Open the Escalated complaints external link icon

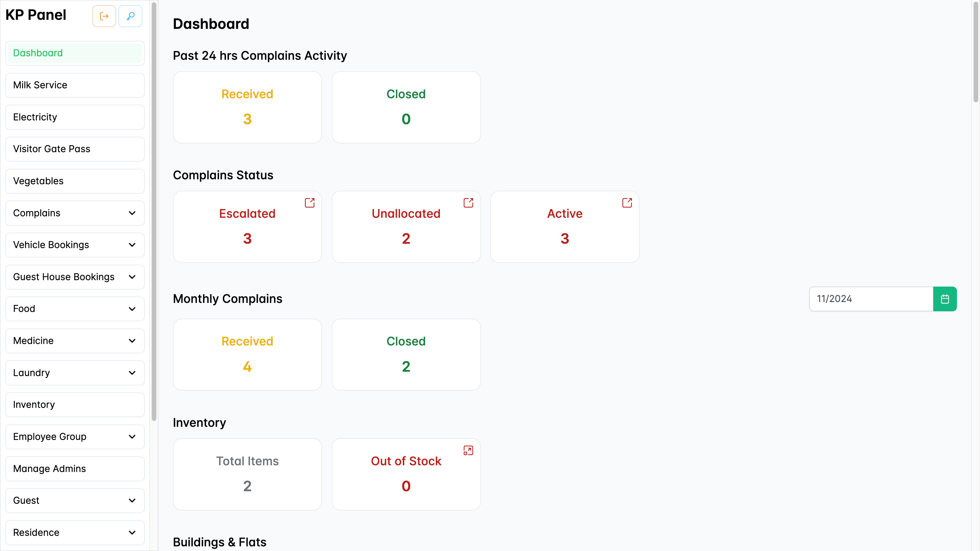310,203
